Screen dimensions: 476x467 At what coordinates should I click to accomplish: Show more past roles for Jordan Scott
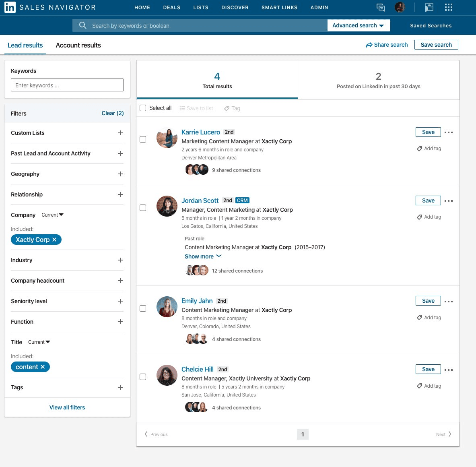(x=203, y=256)
